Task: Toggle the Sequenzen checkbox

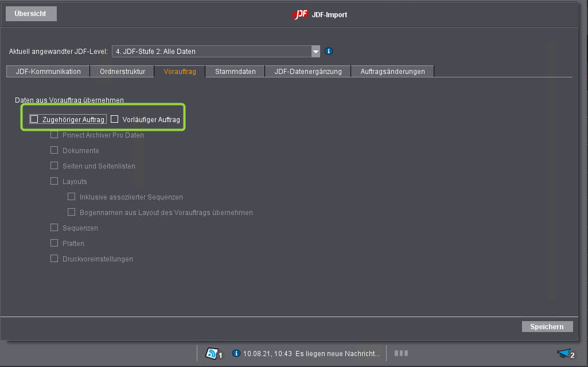Action: tap(54, 228)
